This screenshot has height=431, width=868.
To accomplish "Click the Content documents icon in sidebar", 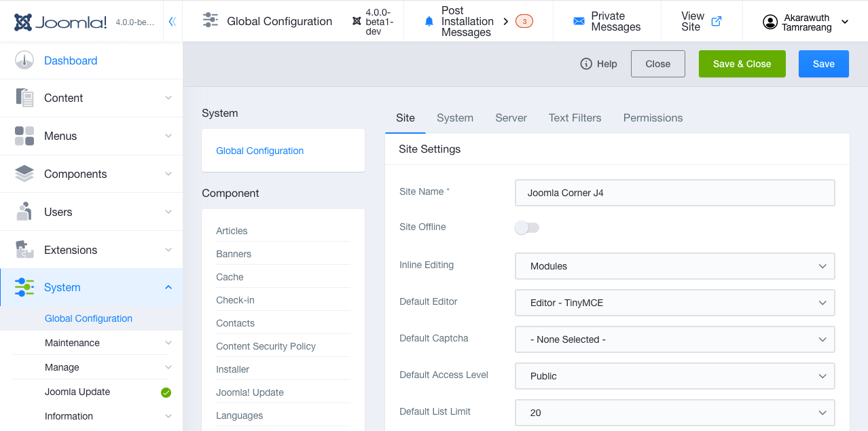I will 24,98.
